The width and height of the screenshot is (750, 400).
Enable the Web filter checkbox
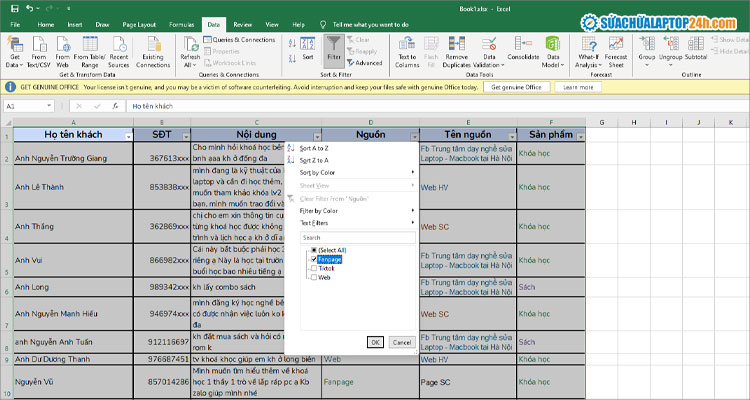click(x=314, y=277)
